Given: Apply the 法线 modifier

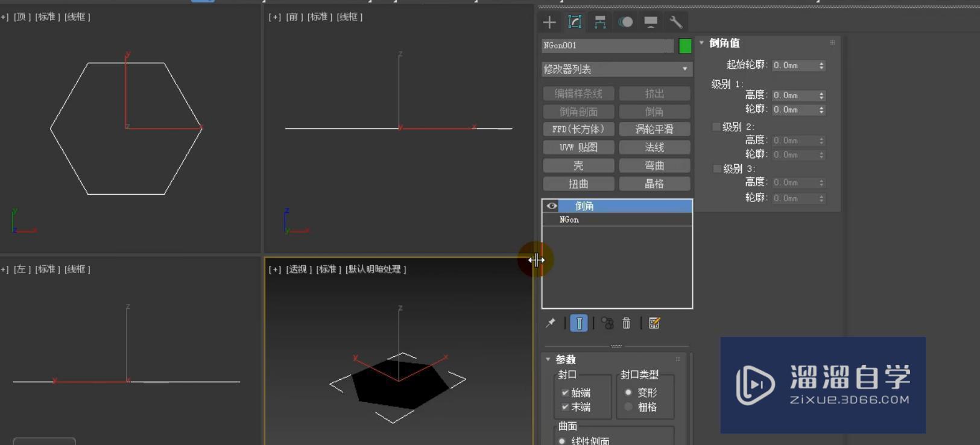Looking at the screenshot, I should [654, 147].
